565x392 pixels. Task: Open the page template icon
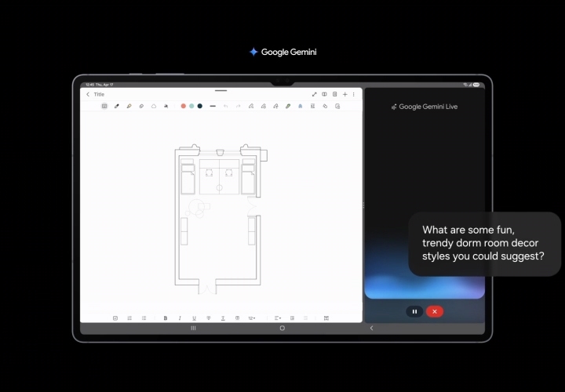click(x=335, y=94)
